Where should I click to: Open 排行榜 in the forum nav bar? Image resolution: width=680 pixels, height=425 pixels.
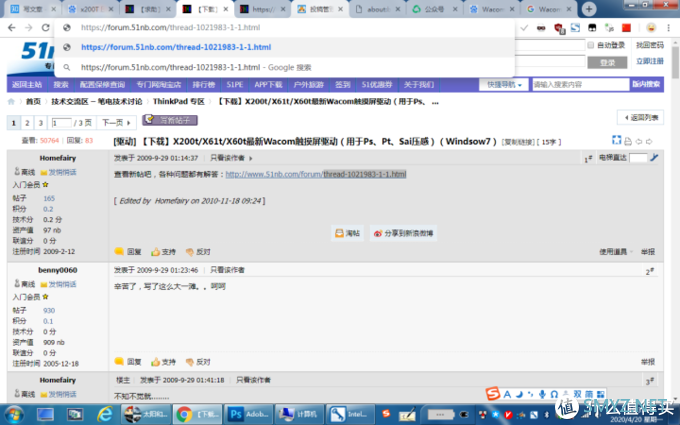pos(203,85)
